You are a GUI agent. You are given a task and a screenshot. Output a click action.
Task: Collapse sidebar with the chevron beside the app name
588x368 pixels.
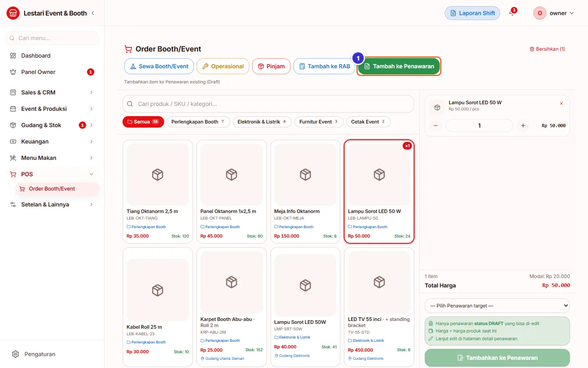pyautogui.click(x=93, y=13)
